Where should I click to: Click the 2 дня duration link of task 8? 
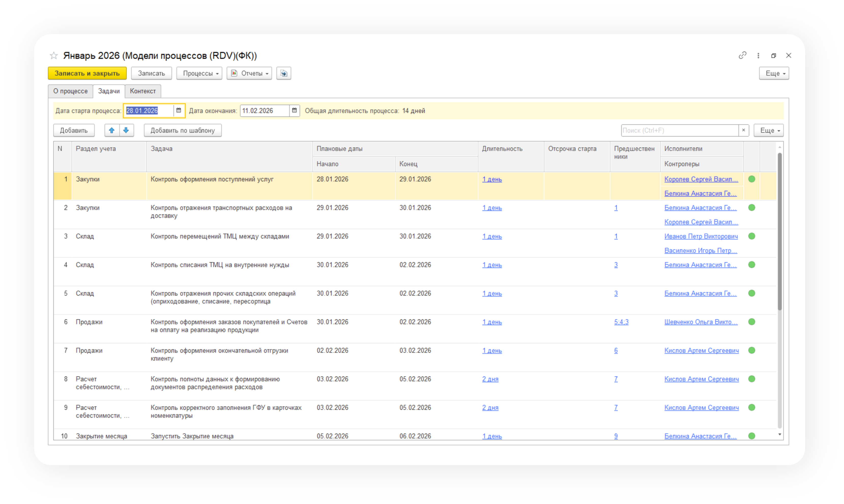[x=490, y=379]
